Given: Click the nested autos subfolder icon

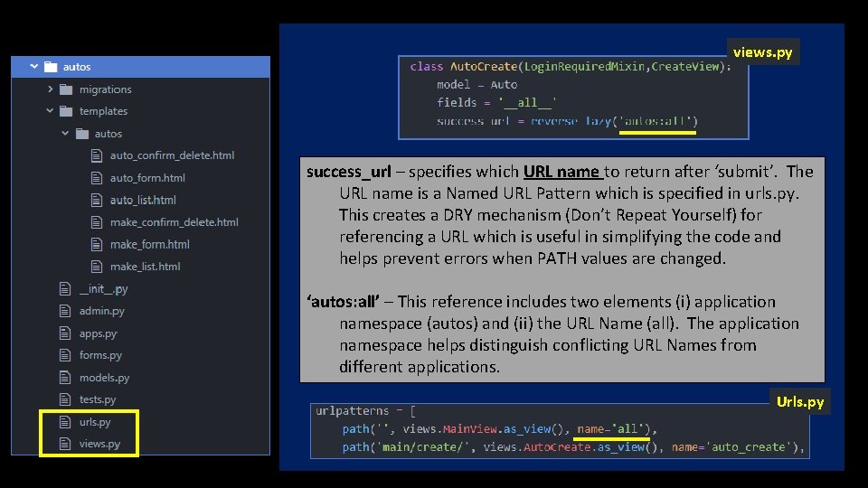Looking at the screenshot, I should coord(82,134).
